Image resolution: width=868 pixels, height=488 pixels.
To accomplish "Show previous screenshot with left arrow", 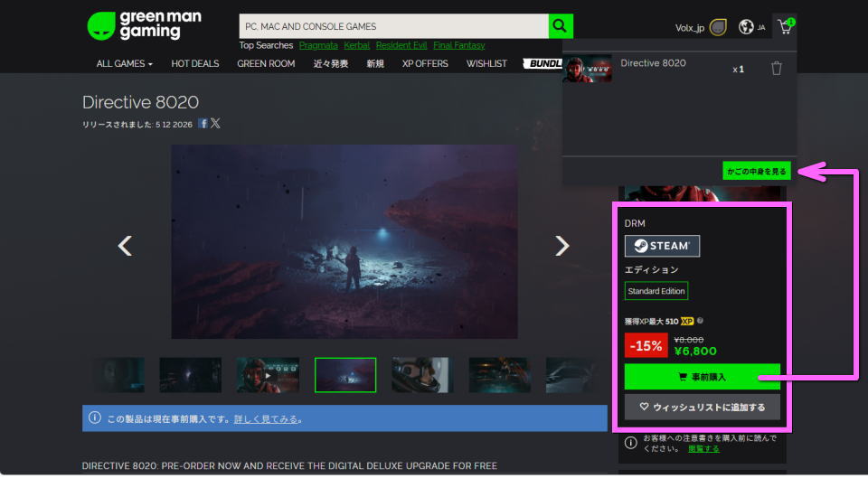I will click(x=126, y=245).
